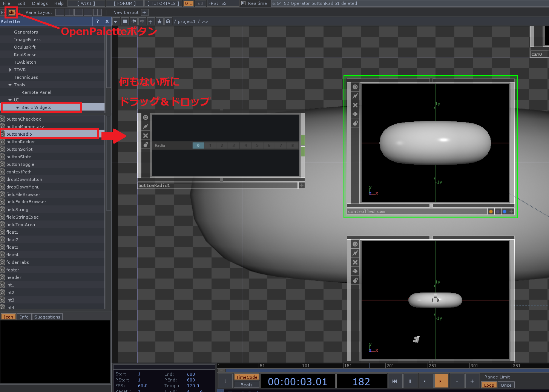The image size is (549, 392).
Task: Choose the three-pane layout icon
Action: click(x=88, y=12)
